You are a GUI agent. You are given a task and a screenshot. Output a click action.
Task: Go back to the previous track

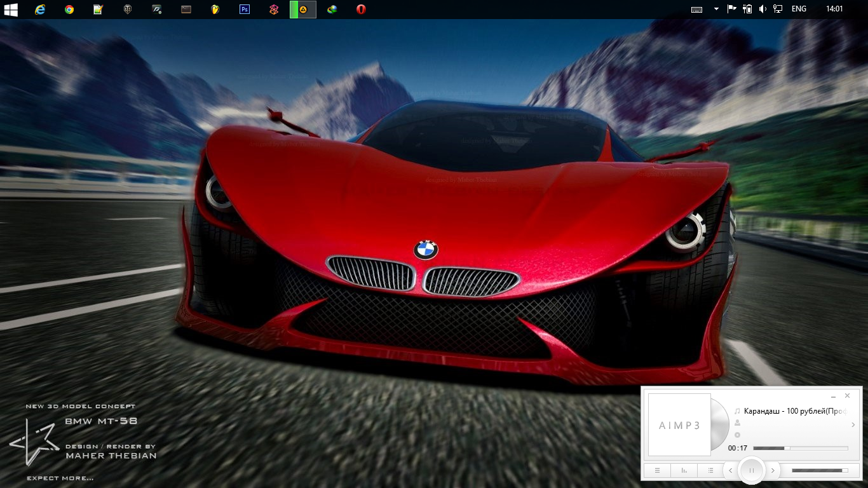730,471
